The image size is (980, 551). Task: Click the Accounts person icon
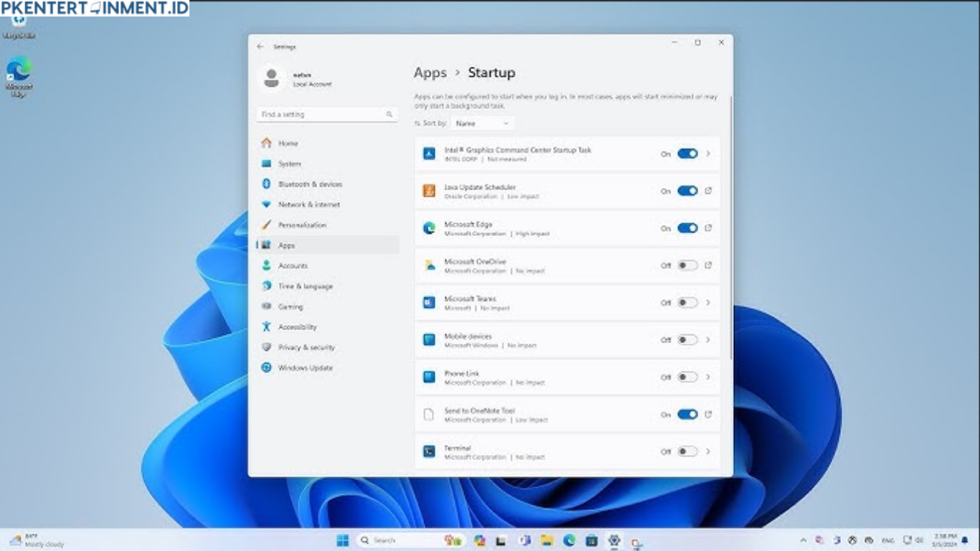[x=266, y=265]
